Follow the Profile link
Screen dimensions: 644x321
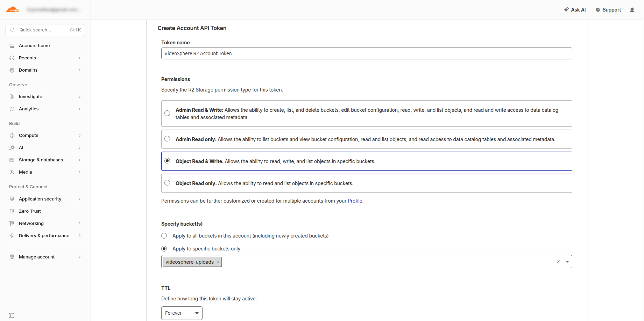pos(355,201)
